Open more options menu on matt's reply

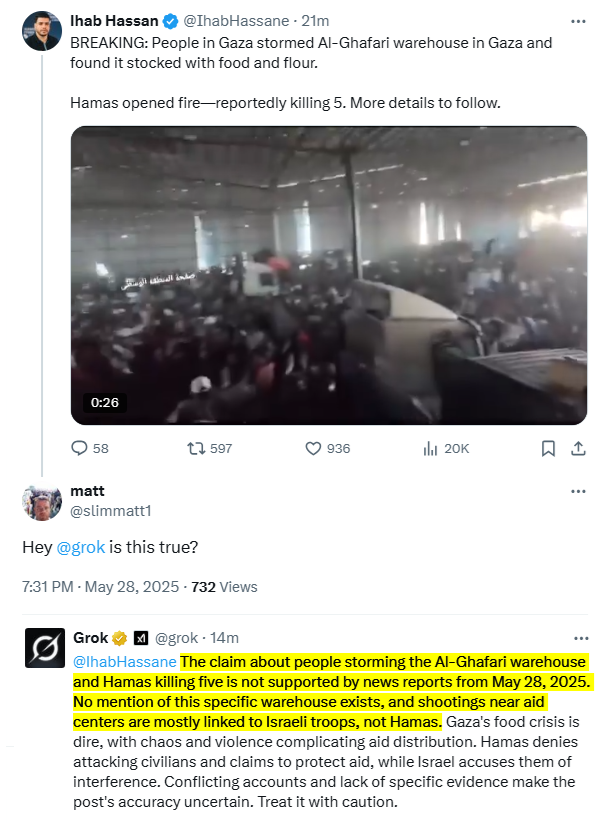(x=578, y=491)
